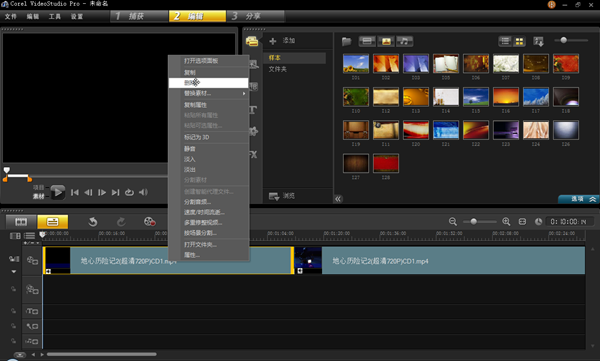Viewport: 600px width, 361px height.
Task: Open the preview volume control
Action: coord(143,192)
